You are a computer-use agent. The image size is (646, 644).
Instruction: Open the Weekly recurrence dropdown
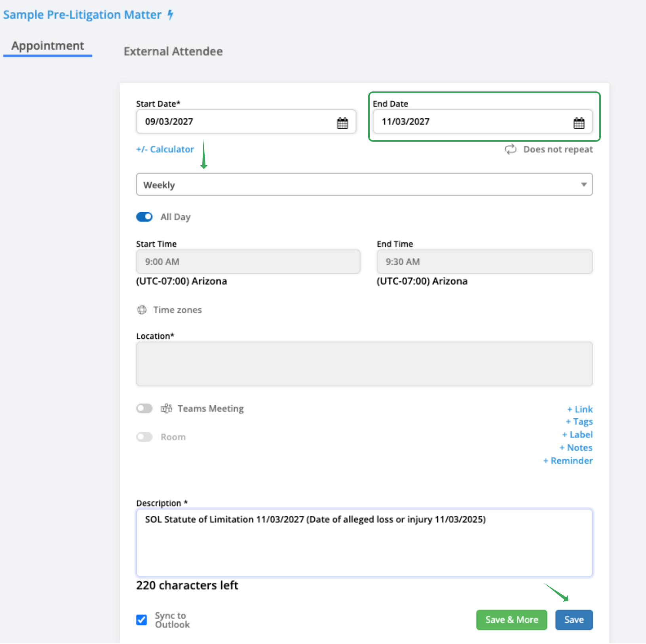coord(364,184)
